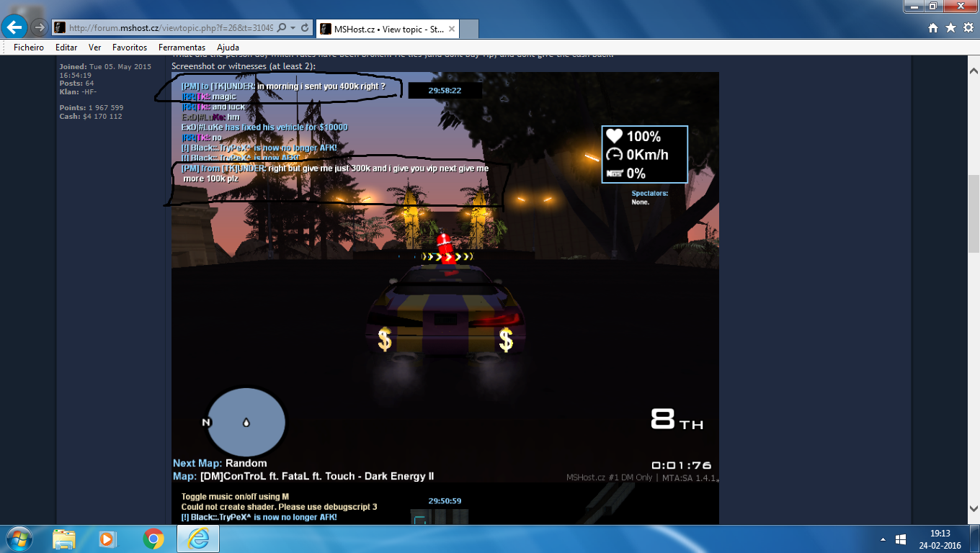Open the Ficheiro menu

point(29,48)
